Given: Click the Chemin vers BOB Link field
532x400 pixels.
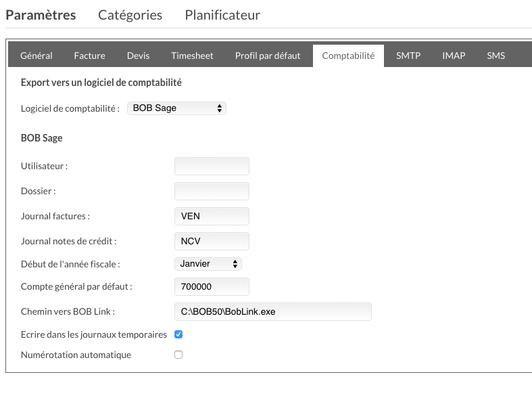Looking at the screenshot, I should click(273, 311).
